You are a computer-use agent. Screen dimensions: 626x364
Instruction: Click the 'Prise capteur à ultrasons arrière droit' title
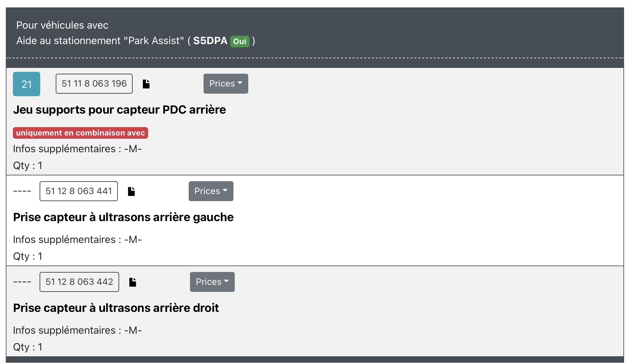pos(116,308)
